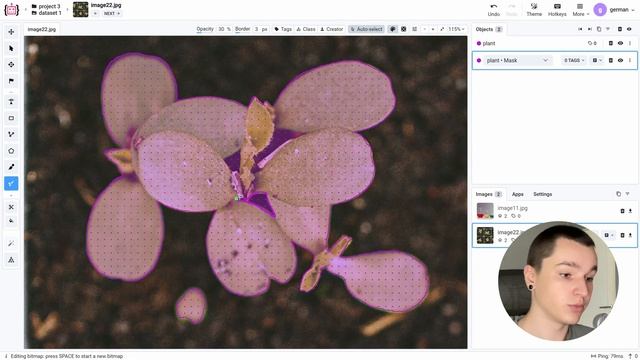Open Objects panel filter dropdown
The image size is (640, 360).
coord(608,29)
